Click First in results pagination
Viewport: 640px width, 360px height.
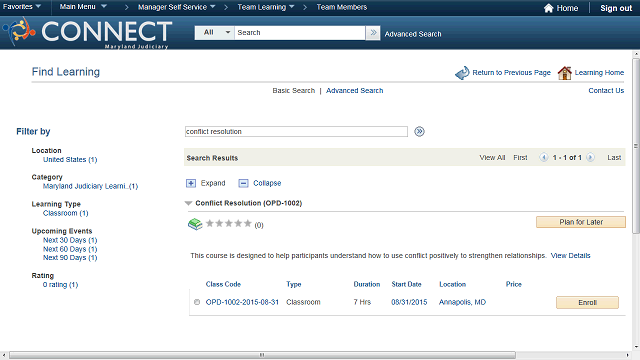pyautogui.click(x=520, y=158)
